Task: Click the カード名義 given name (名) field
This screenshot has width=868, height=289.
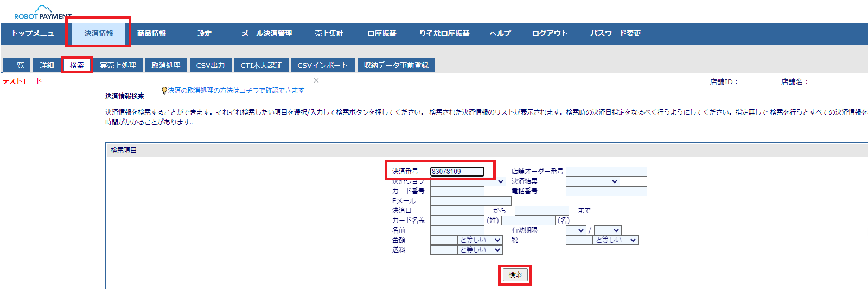Action: [x=528, y=221]
